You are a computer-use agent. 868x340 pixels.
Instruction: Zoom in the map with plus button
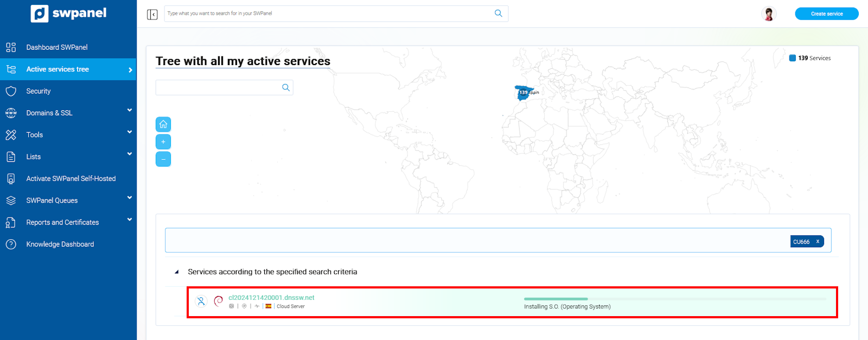(x=163, y=142)
